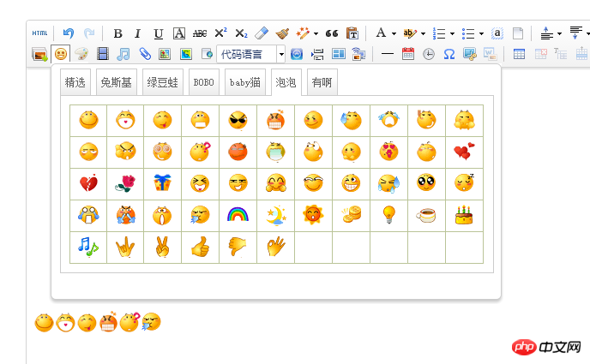
Task: Toggle bold formatting
Action: point(117,33)
